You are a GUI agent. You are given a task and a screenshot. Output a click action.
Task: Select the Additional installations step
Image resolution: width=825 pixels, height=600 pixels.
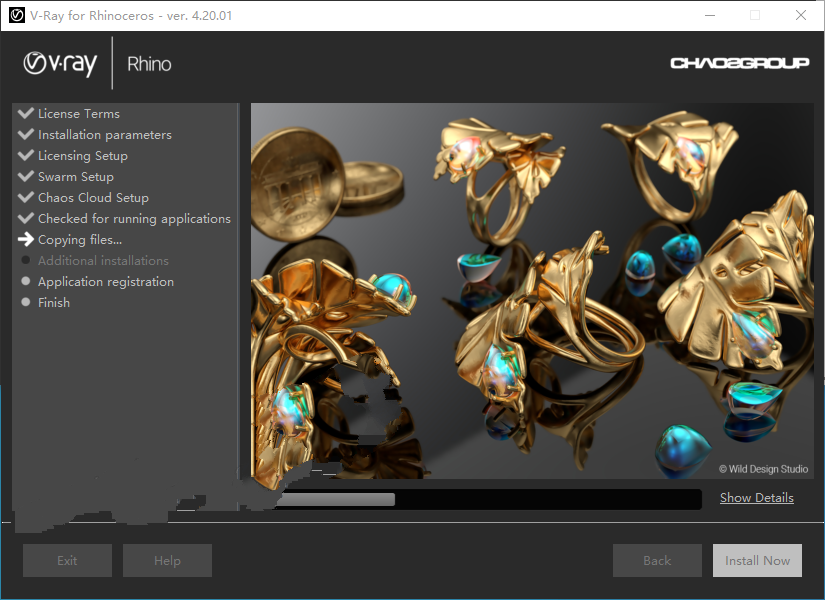tap(103, 261)
